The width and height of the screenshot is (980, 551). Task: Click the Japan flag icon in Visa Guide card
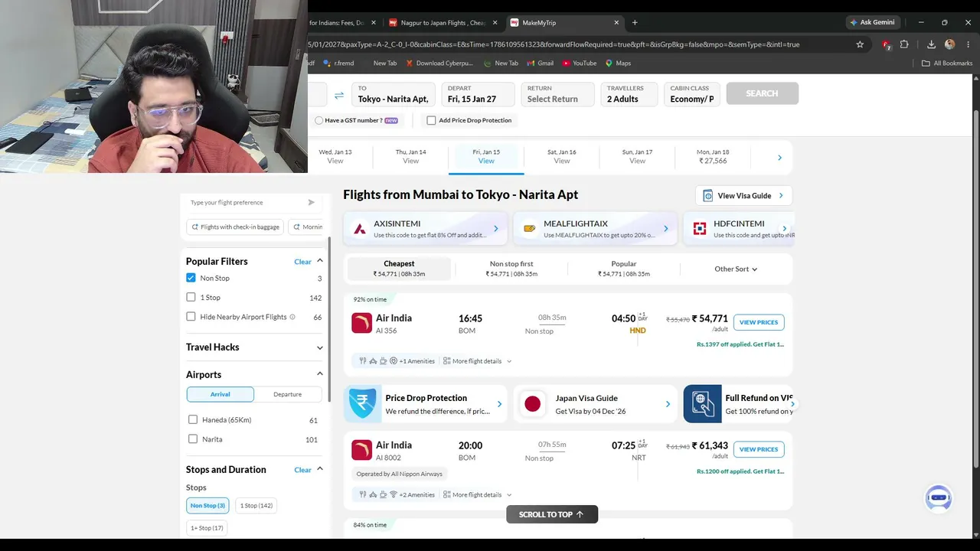coord(532,403)
